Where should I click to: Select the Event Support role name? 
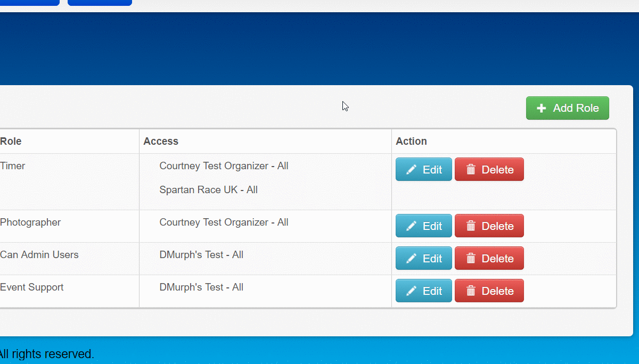[32, 287]
